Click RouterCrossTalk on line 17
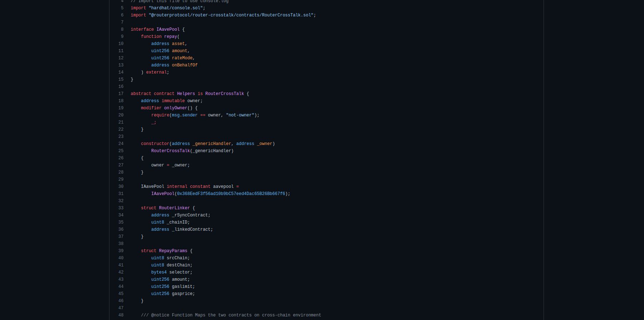Image resolution: width=644 pixels, height=320 pixels. [225, 94]
